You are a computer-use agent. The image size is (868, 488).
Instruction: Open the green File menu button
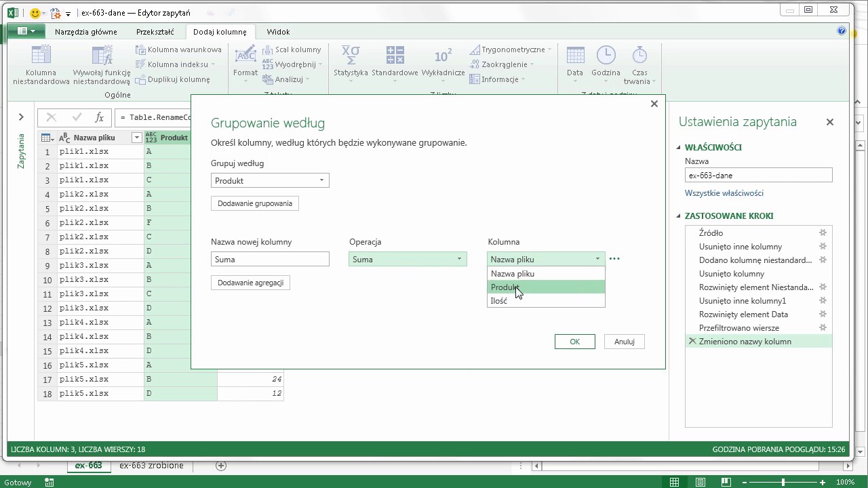click(26, 31)
